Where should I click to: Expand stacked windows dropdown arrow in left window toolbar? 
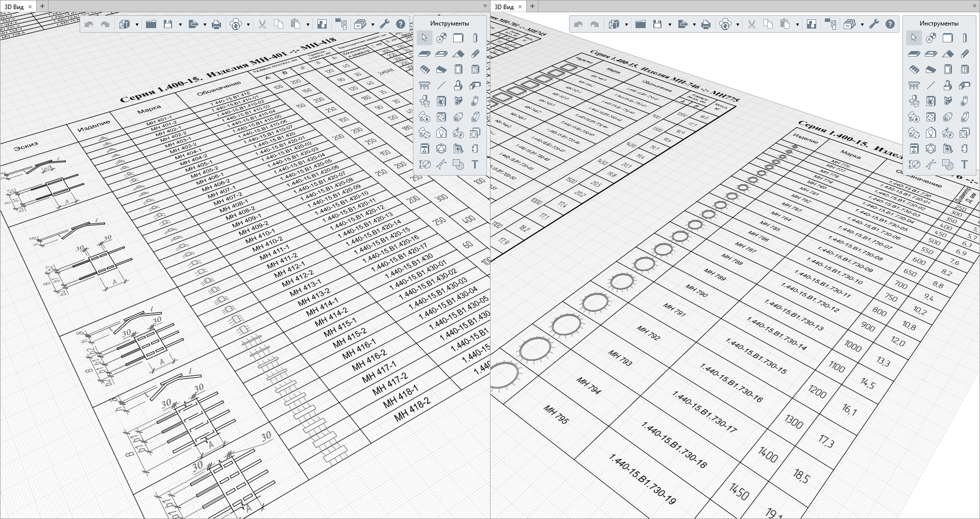tap(373, 24)
